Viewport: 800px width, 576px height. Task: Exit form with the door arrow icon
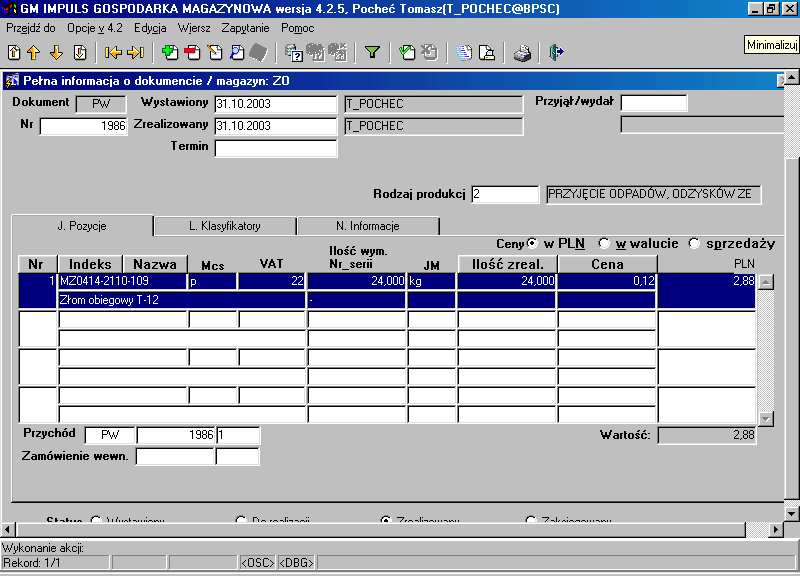(556, 52)
